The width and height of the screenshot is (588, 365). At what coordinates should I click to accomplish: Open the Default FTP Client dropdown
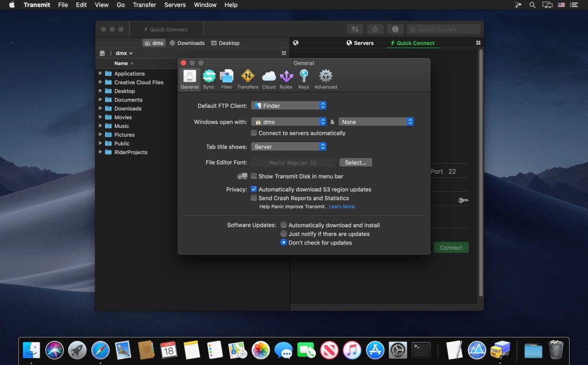tap(289, 105)
